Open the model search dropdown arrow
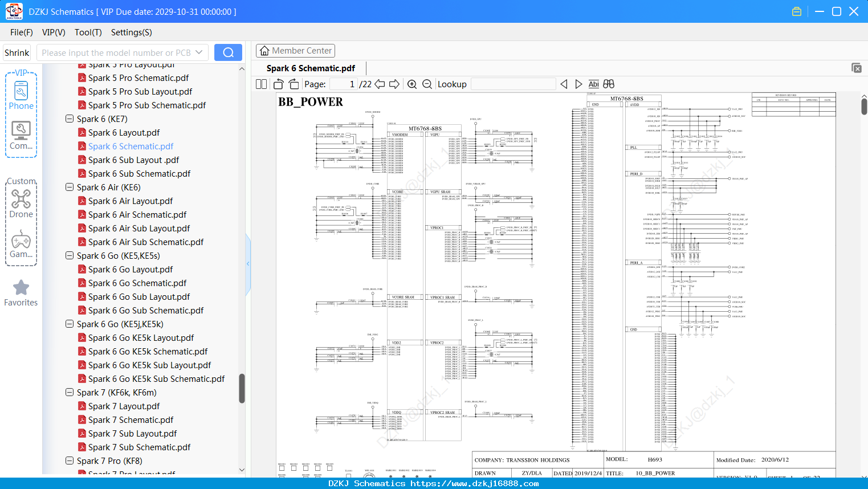This screenshot has height=489, width=868. [x=199, y=52]
